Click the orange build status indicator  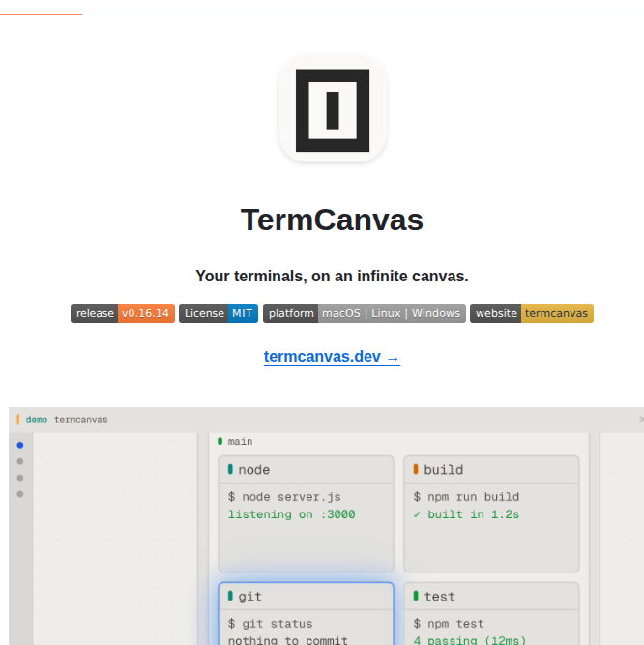[416, 469]
